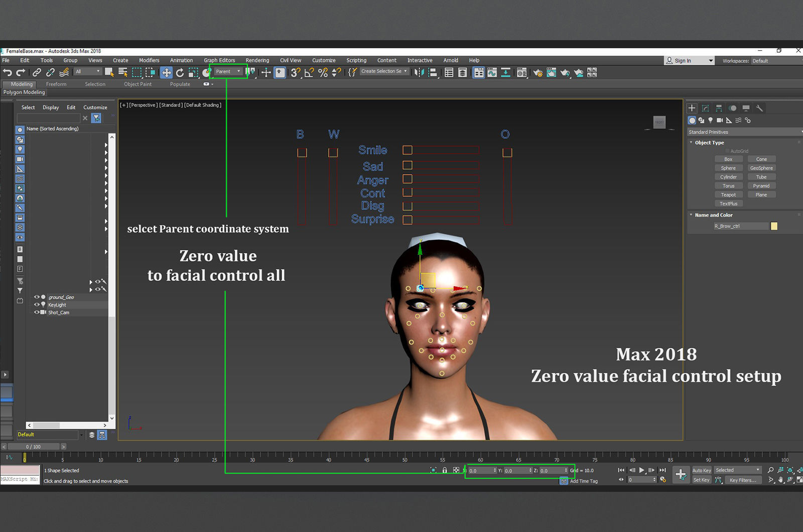Activate Select and Link tool
803x532 pixels.
click(37, 72)
